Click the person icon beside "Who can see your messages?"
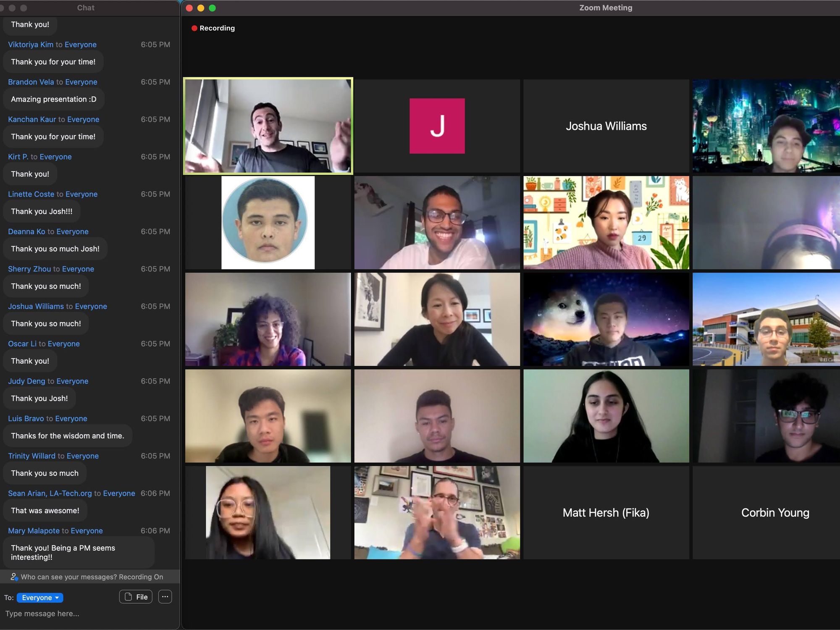 pyautogui.click(x=14, y=577)
